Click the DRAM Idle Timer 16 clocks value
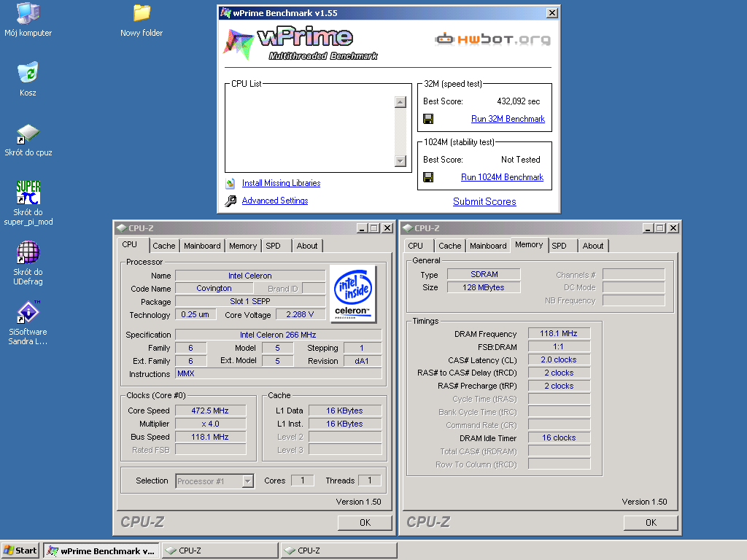Viewport: 747px width, 560px height. [559, 437]
